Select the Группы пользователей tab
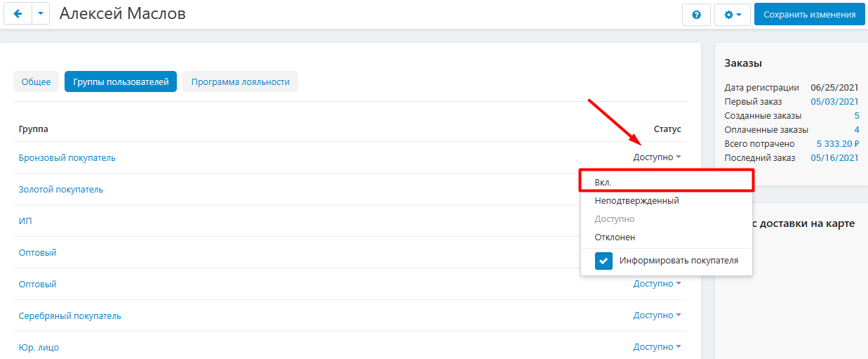 pyautogui.click(x=121, y=81)
